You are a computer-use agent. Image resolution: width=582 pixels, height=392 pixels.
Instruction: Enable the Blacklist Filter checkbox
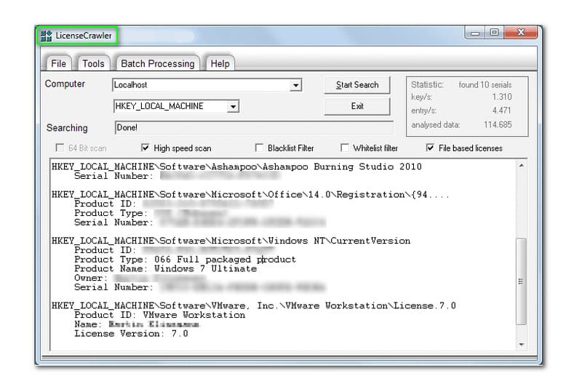point(259,148)
